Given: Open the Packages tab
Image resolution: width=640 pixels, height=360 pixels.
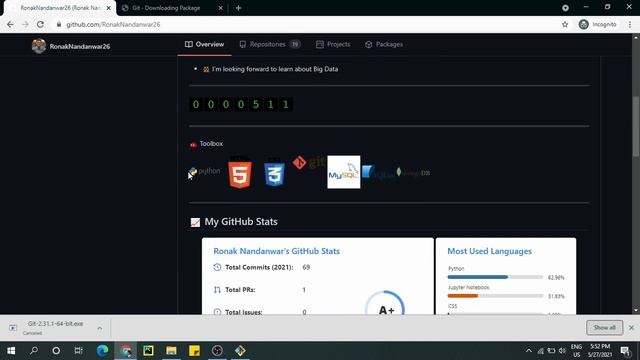Looking at the screenshot, I should [x=384, y=44].
